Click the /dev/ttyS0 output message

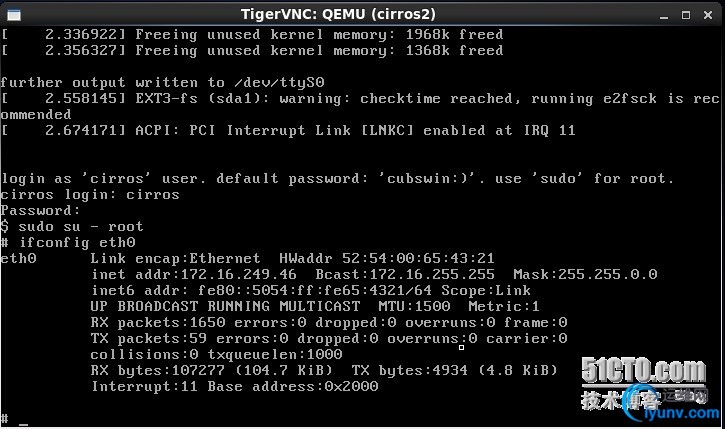[162, 83]
